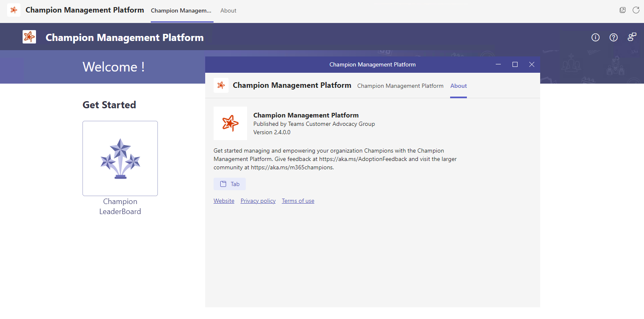
Task: Select the app logo inside the dialog header
Action: 221,85
